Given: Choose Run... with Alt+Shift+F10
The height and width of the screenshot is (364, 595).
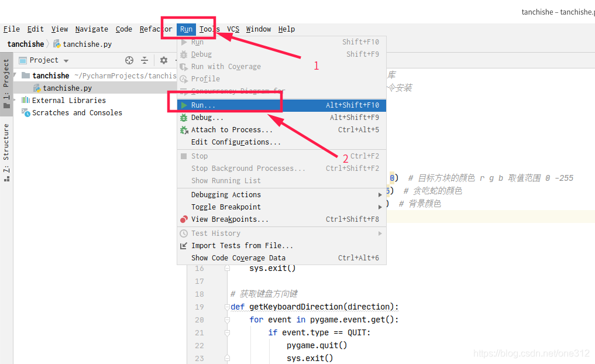Looking at the screenshot, I should tap(281, 105).
